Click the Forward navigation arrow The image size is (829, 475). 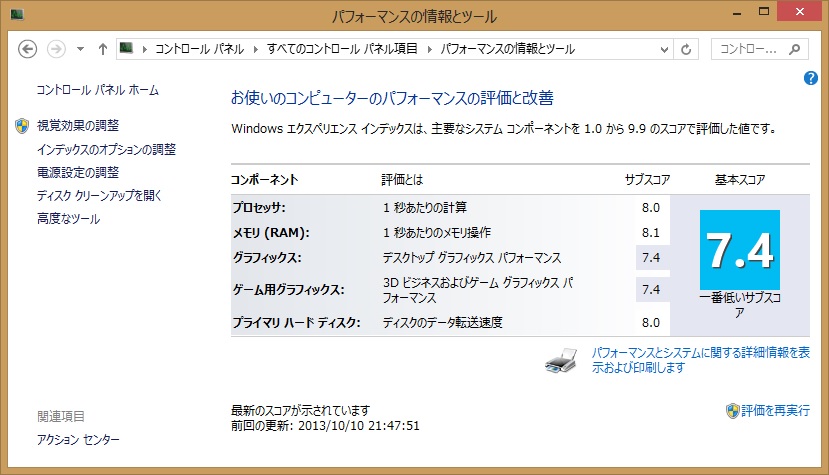56,49
